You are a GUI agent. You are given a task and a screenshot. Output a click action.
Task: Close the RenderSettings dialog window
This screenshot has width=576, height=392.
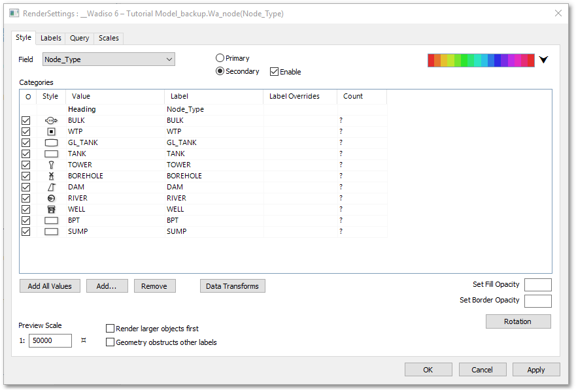558,13
